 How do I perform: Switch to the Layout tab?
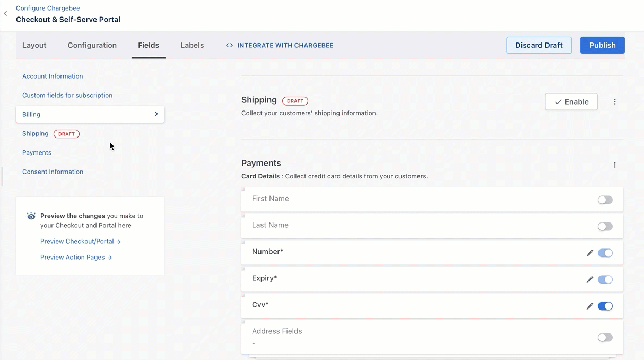(x=34, y=45)
